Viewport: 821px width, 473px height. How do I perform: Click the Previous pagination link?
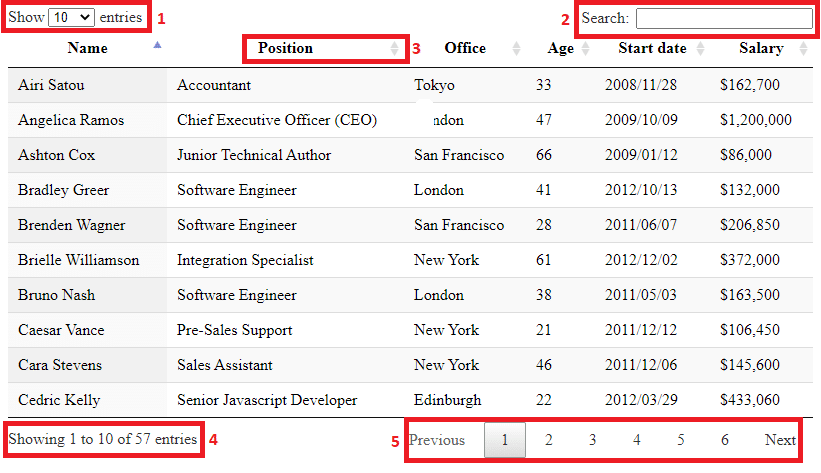point(437,440)
